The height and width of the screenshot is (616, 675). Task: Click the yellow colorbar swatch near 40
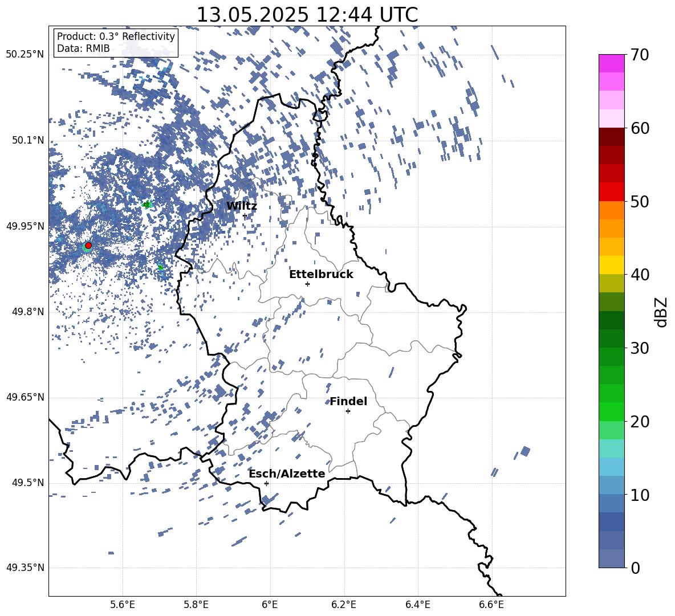point(611,265)
